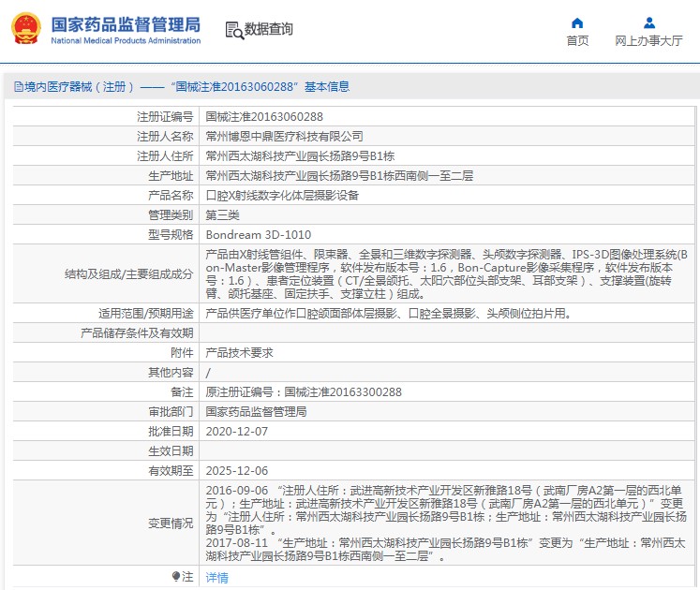Select registration number 国械注准20163060288 value cell
This screenshot has width=700, height=590.
coord(264,117)
